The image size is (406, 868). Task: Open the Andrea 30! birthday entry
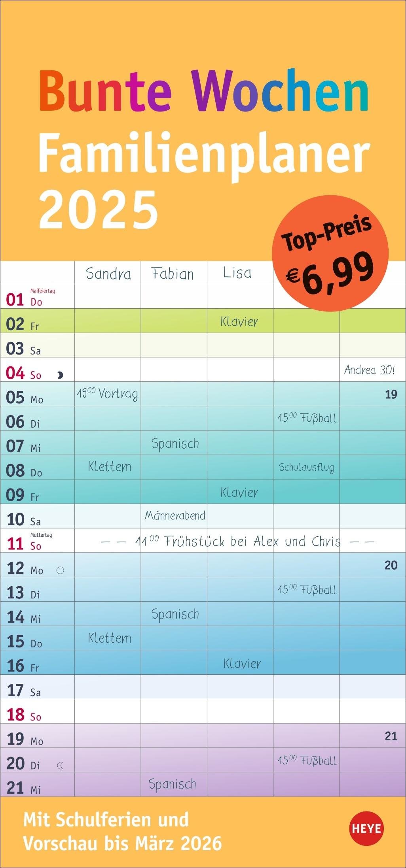point(369,370)
